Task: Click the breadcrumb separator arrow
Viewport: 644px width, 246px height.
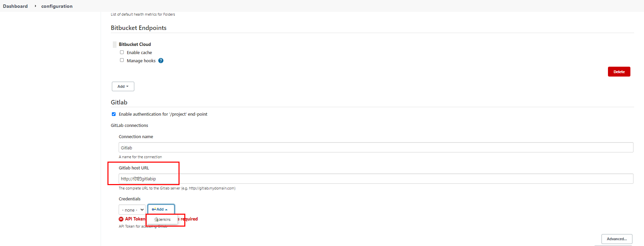Action: (35, 6)
